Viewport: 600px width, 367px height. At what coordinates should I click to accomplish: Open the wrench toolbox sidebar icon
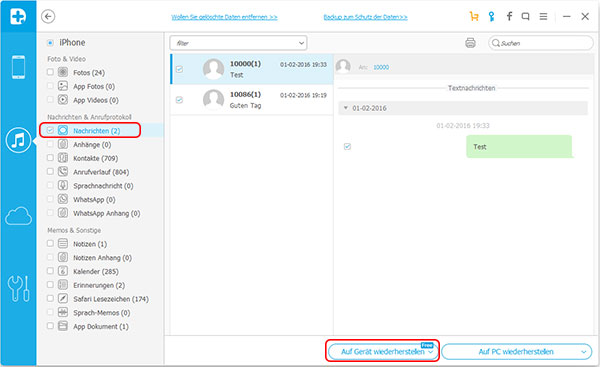18,289
